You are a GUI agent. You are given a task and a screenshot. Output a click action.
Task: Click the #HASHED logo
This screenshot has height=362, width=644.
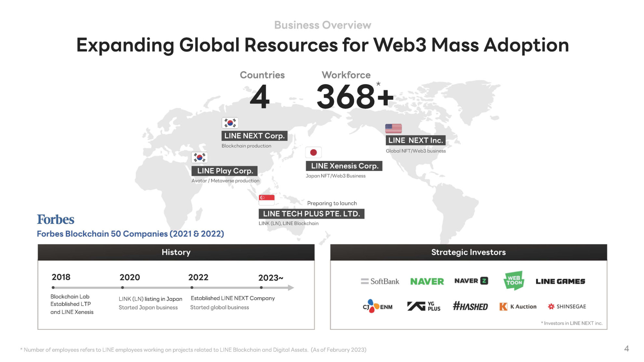click(470, 306)
